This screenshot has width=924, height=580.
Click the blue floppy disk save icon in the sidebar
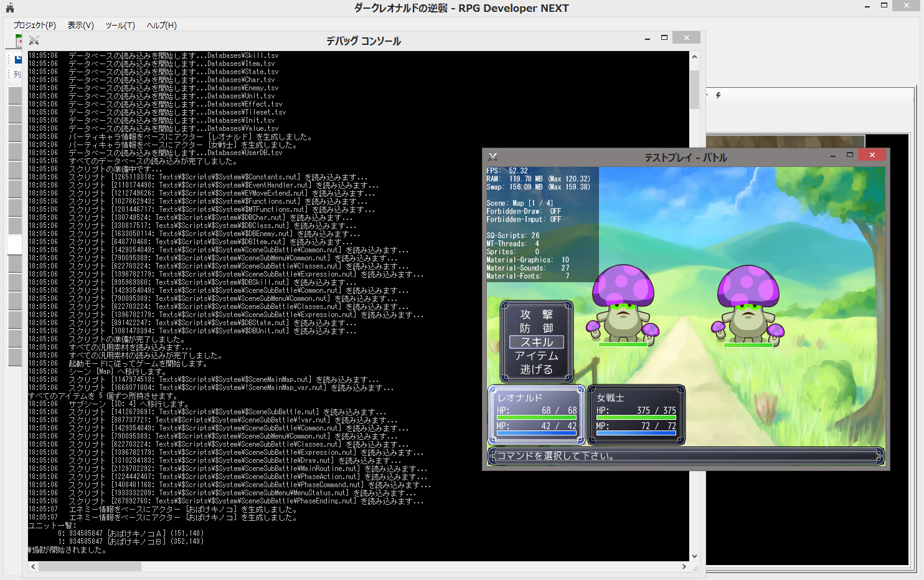[x=17, y=59]
